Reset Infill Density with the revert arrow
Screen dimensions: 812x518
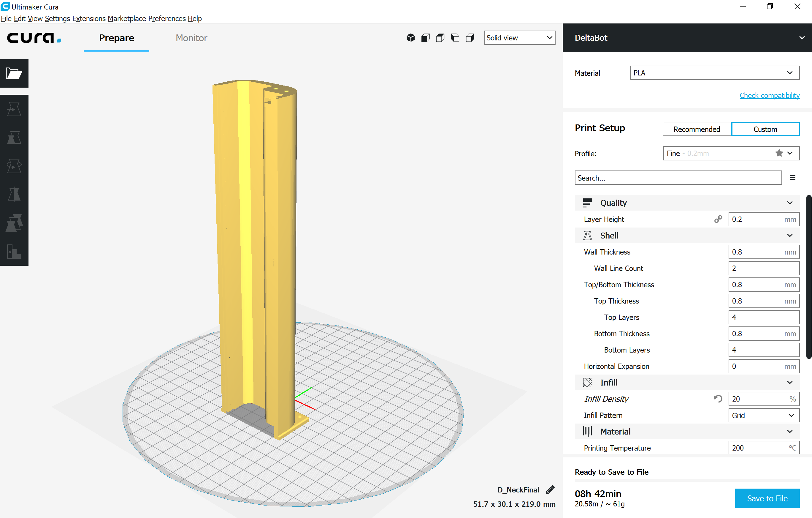coord(718,399)
